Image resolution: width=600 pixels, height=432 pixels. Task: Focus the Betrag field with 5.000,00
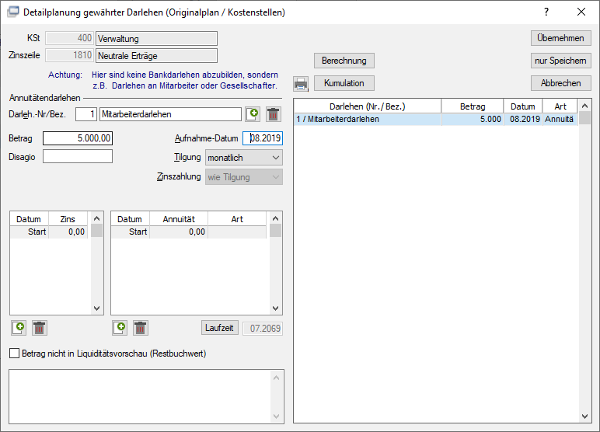click(78, 138)
